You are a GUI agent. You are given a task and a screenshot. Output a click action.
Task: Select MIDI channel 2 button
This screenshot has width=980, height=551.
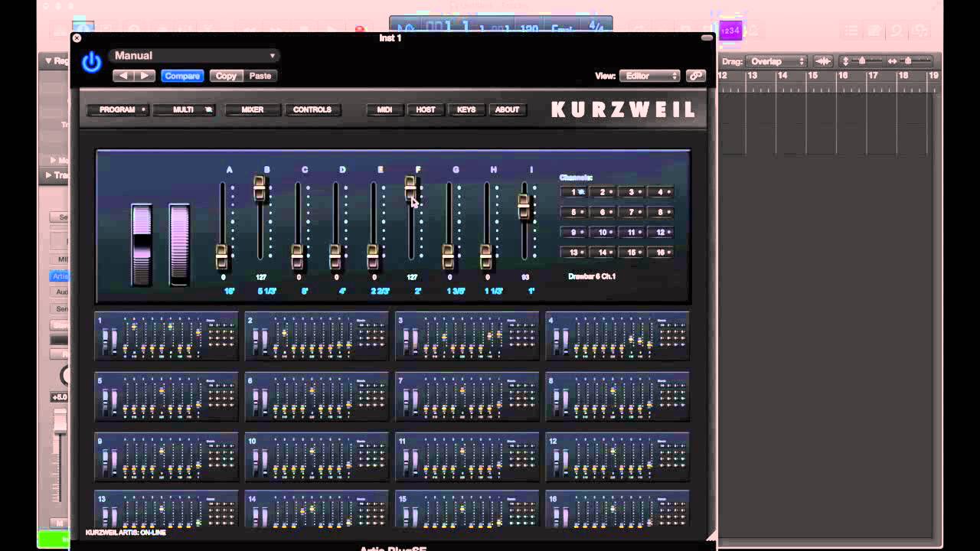tap(603, 192)
